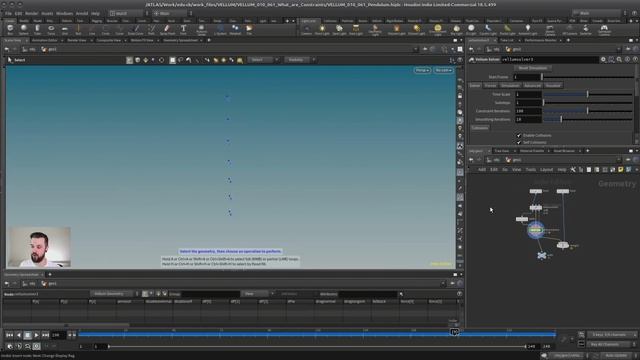Open the Forces parameter tab
This screenshot has height=360, width=640.
coord(490,85)
